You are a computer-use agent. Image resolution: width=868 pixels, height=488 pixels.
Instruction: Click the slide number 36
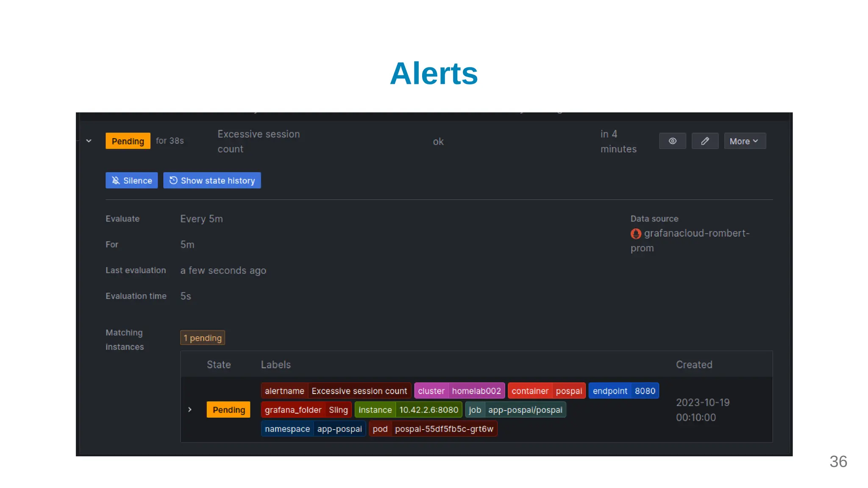(x=838, y=462)
